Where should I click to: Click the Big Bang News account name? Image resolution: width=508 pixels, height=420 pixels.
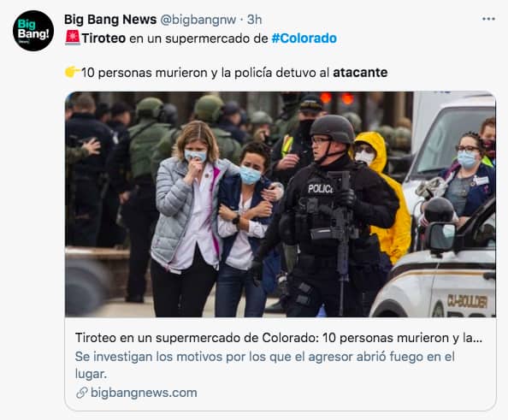(110, 20)
